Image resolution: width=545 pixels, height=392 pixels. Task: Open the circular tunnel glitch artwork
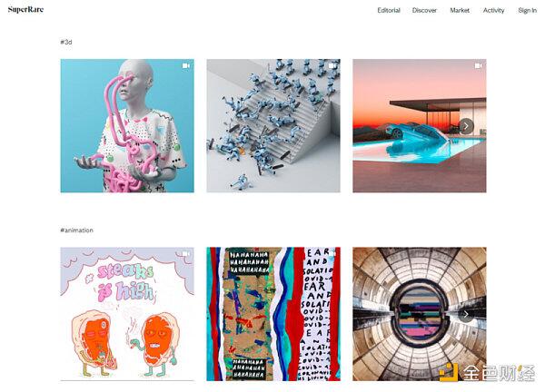tap(420, 314)
